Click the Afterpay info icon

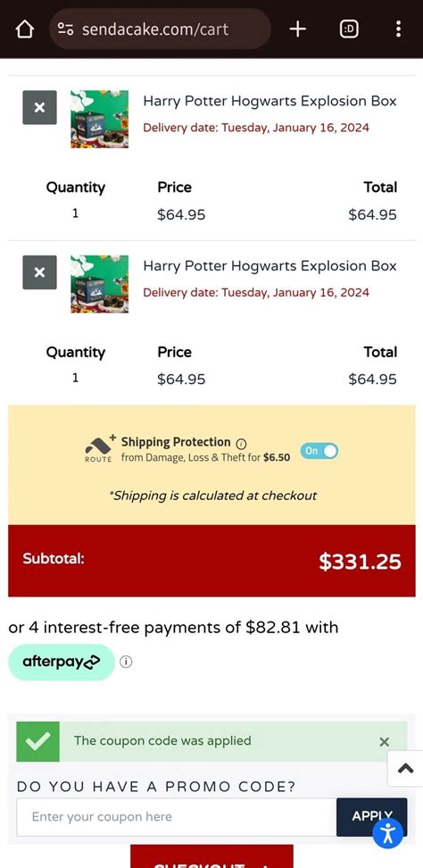coord(126,662)
